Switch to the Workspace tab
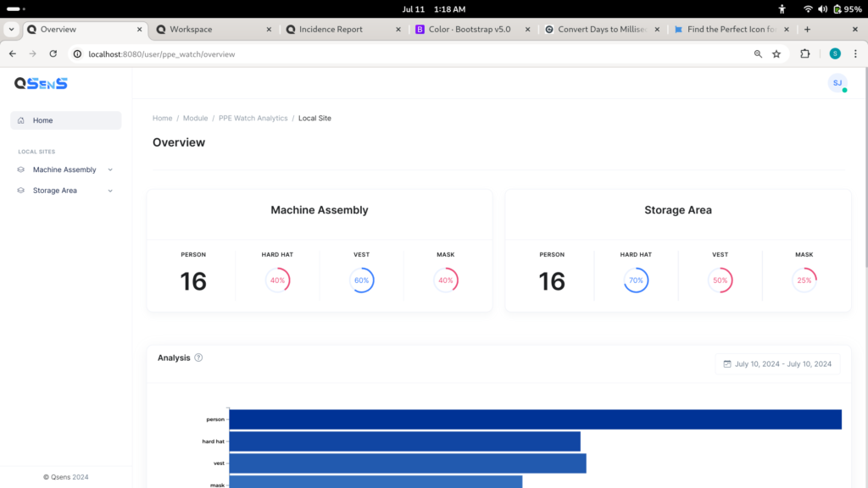This screenshot has width=868, height=488. 214,30
